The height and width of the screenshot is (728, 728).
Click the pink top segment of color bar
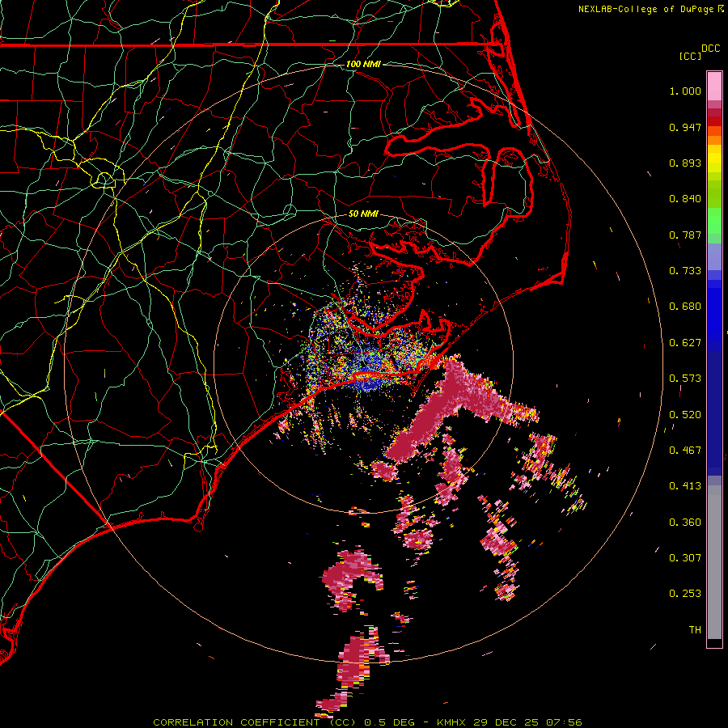click(714, 87)
